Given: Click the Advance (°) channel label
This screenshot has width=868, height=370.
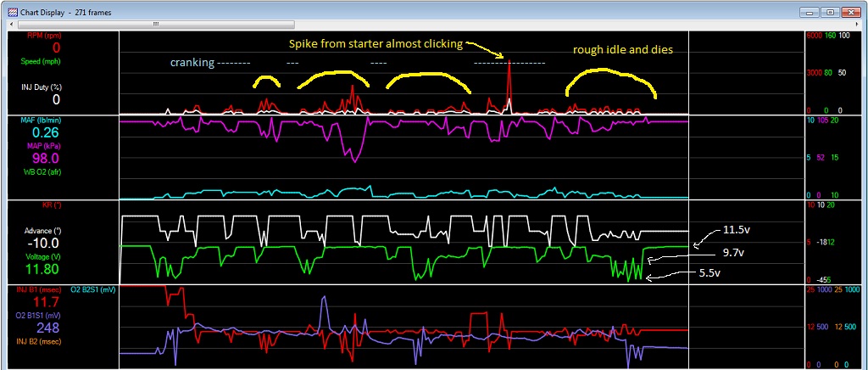Looking at the screenshot, I should pyautogui.click(x=42, y=230).
